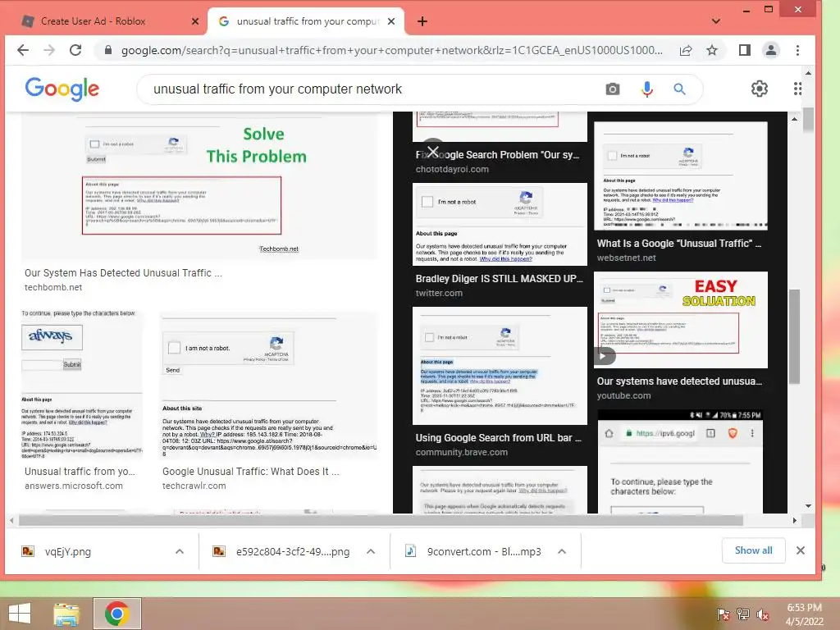Open the muted volume tray icon
The height and width of the screenshot is (630, 840).
point(763,614)
